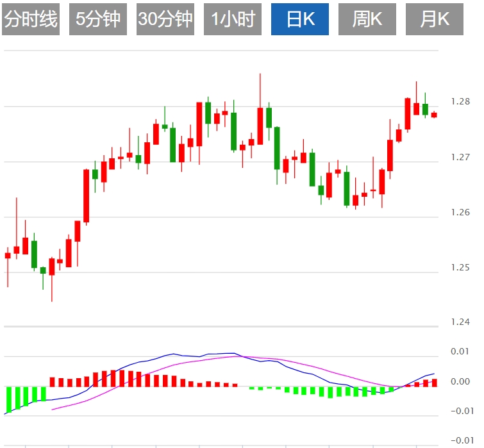484x448 pixels.
Task: Click the 0.00 MACD axis label
Action: tap(460, 381)
